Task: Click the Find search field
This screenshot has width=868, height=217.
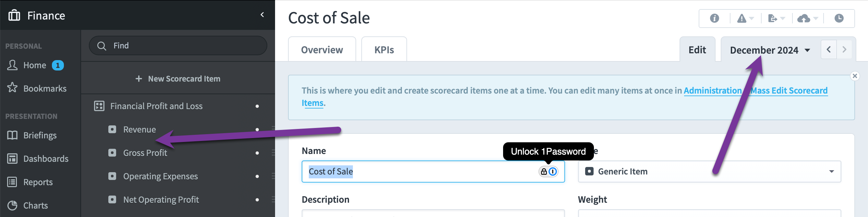Action: pos(178,45)
